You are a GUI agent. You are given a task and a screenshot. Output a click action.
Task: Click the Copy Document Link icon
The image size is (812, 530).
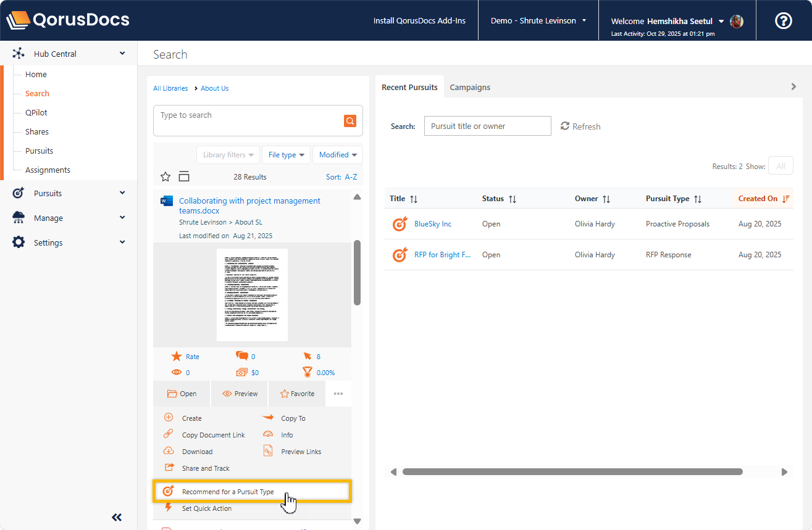click(x=169, y=434)
